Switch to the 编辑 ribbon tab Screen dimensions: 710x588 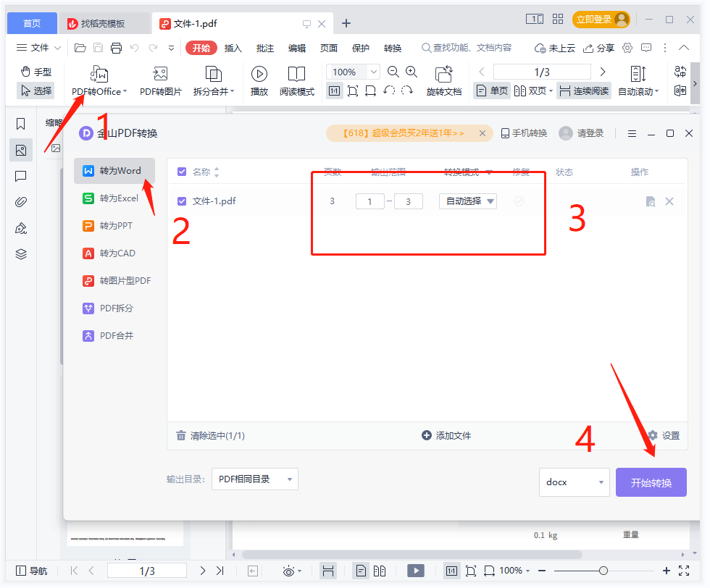(x=297, y=48)
